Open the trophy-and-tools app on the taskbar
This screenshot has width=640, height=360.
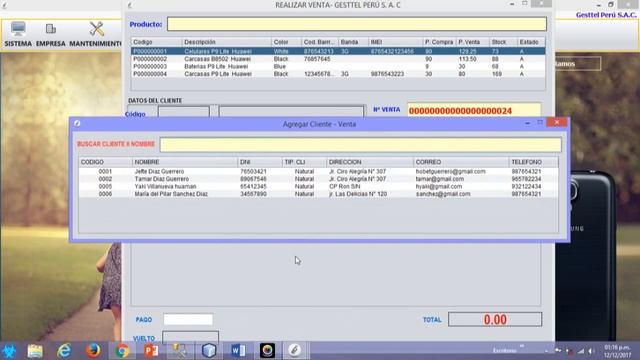[180, 351]
